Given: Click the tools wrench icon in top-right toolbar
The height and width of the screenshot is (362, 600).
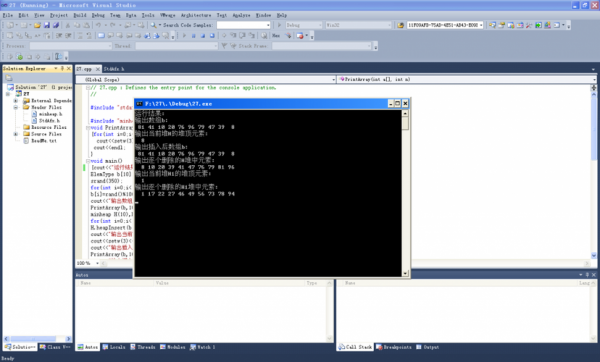Looking at the screenshot, I should 529,25.
